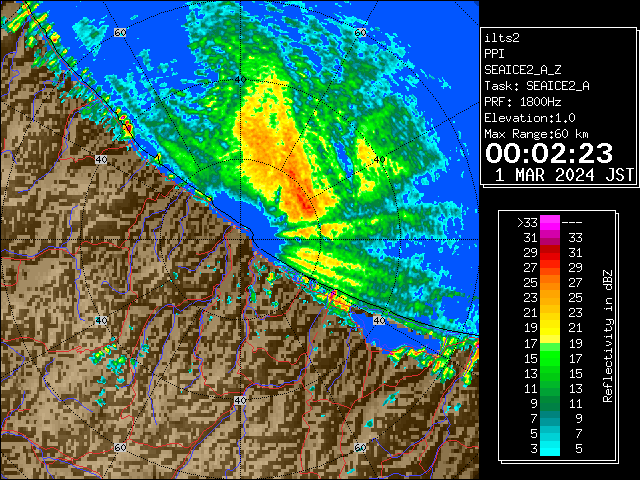640x480 pixels.
Task: Select the Elevation:1.0 line
Action: pos(530,118)
